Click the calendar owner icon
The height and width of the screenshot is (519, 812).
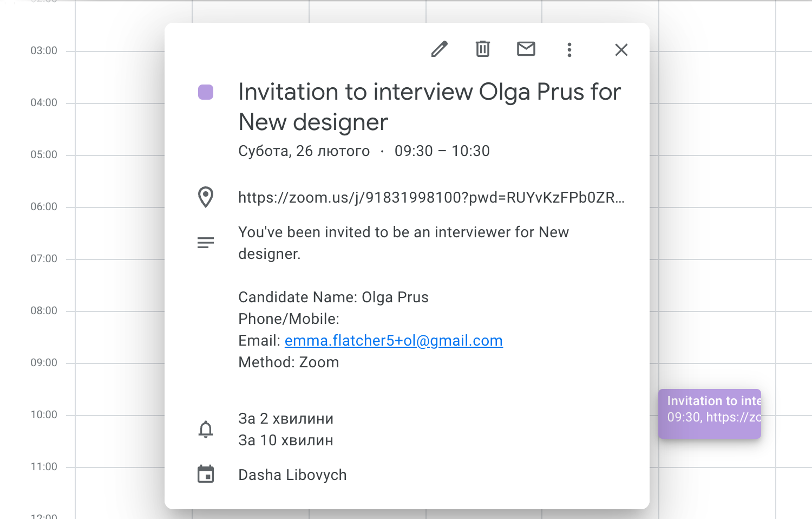click(x=206, y=474)
